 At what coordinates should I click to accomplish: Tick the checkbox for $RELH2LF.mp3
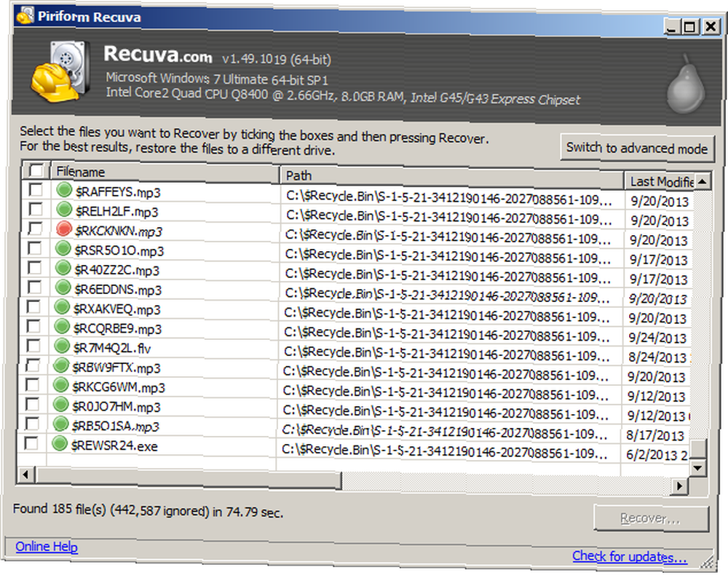[35, 210]
